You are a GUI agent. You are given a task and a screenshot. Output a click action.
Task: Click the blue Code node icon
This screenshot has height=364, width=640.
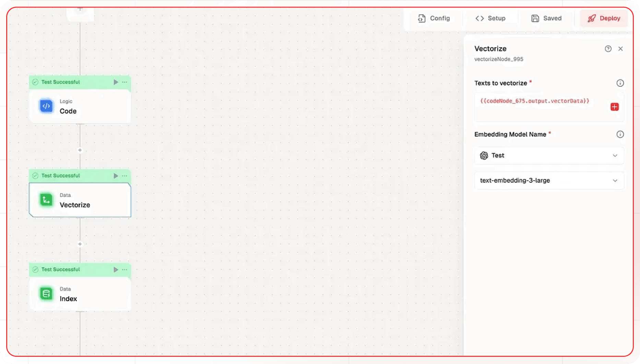[46, 106]
